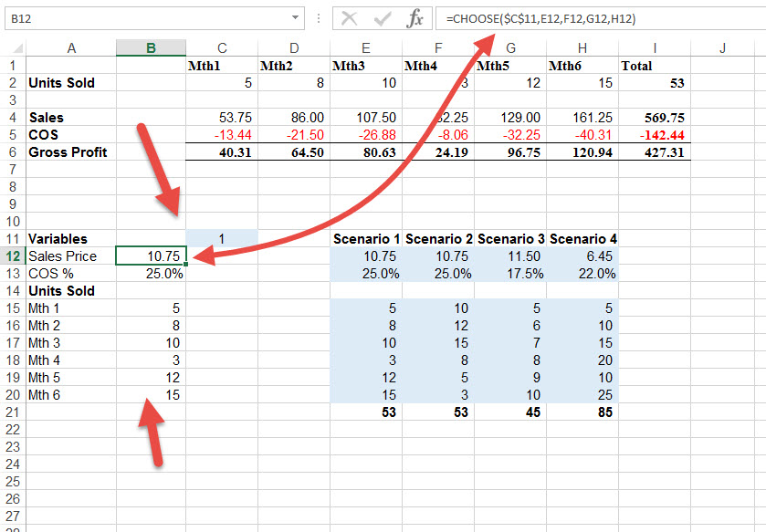Select row 12 header

(13, 256)
